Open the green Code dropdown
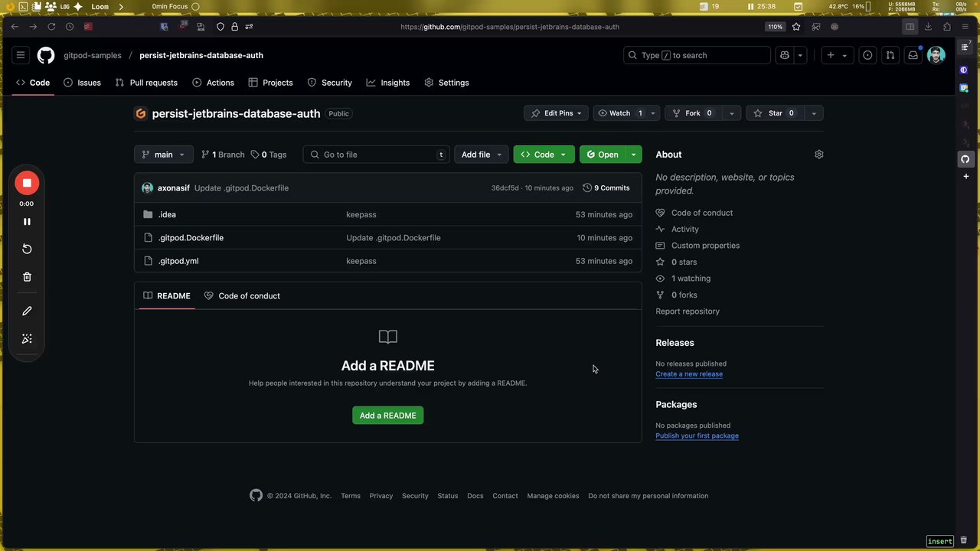This screenshot has height=551, width=980. click(x=544, y=155)
